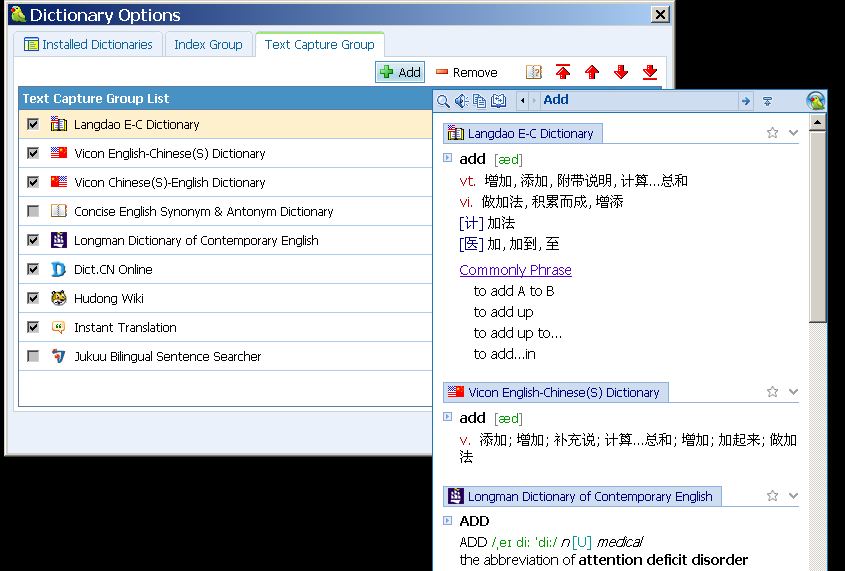Screen dimensions: 845x571
Task: Click the Longman Dictionary icon in the list
Action: 59,240
